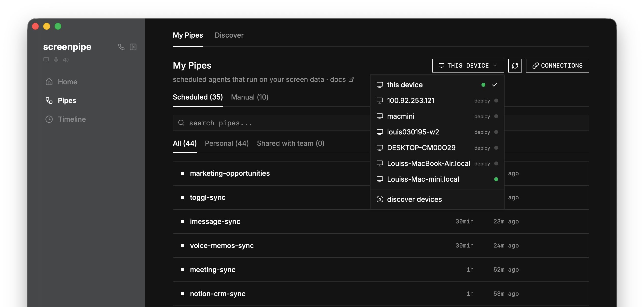This screenshot has width=644, height=307.
Task: Choose discover devices from the dropdown
Action: tap(414, 199)
